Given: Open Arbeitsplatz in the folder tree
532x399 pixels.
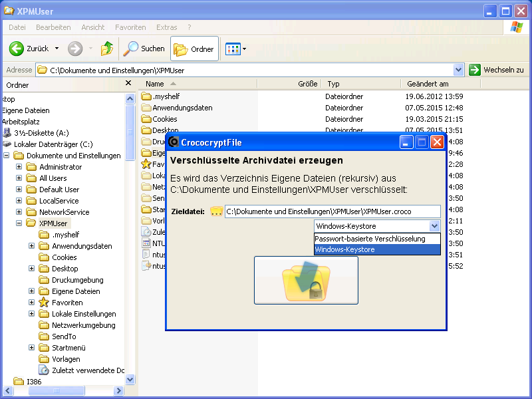Looking at the screenshot, I should point(21,122).
